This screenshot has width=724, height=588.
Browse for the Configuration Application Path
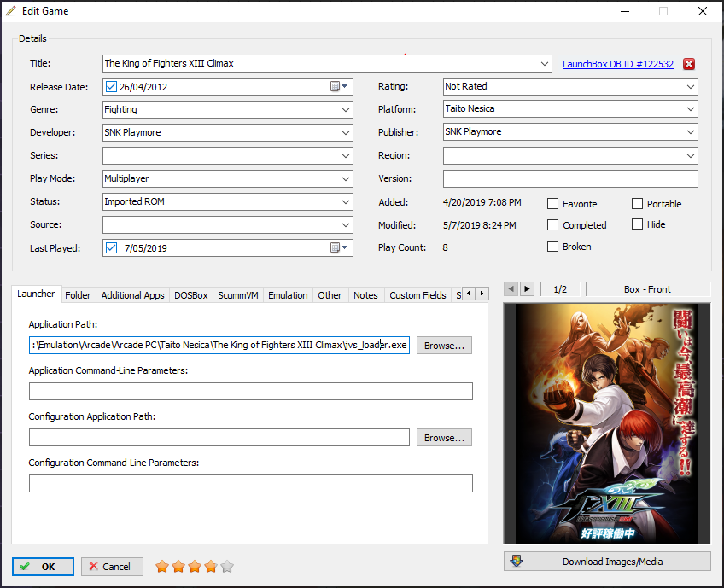pyautogui.click(x=444, y=438)
